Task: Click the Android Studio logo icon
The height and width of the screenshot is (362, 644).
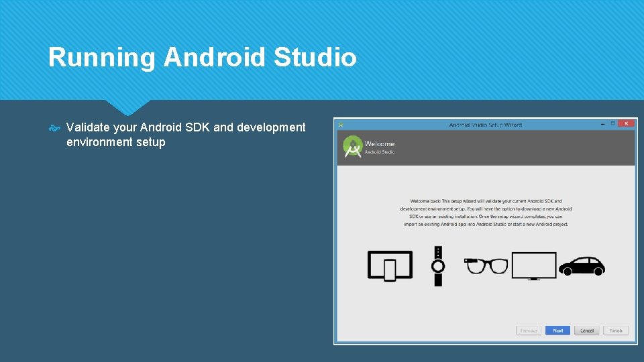Action: click(352, 147)
